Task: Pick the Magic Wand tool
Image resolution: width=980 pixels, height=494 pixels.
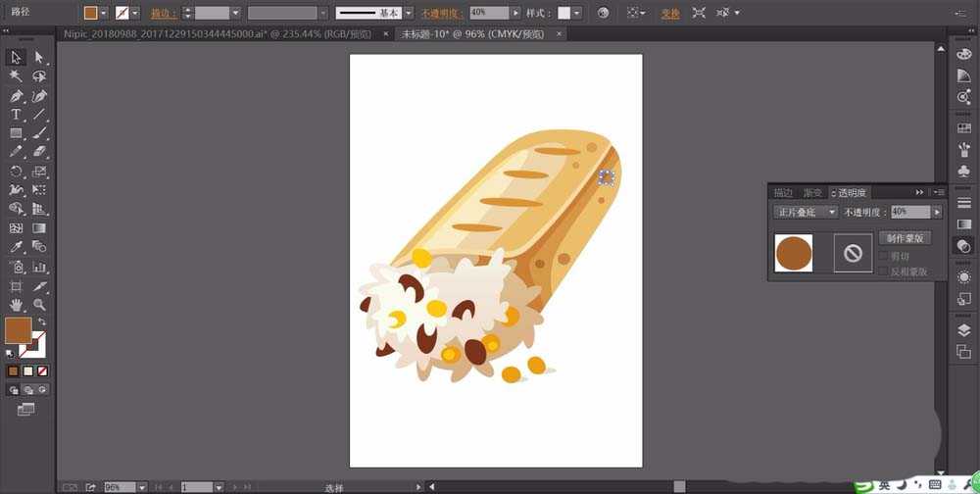Action: [16, 75]
